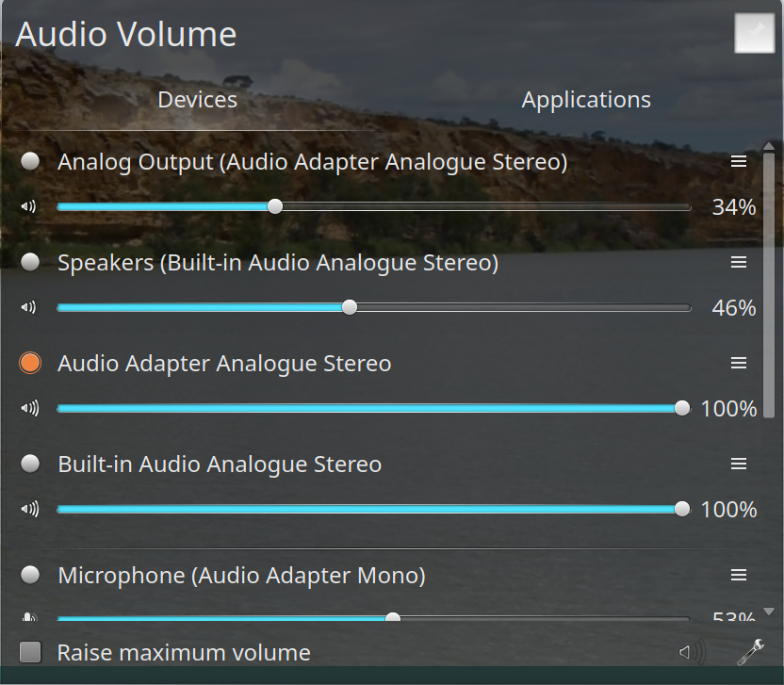This screenshot has width=784, height=685.
Task: Mute the Microphone using its icon
Action: pos(29,618)
